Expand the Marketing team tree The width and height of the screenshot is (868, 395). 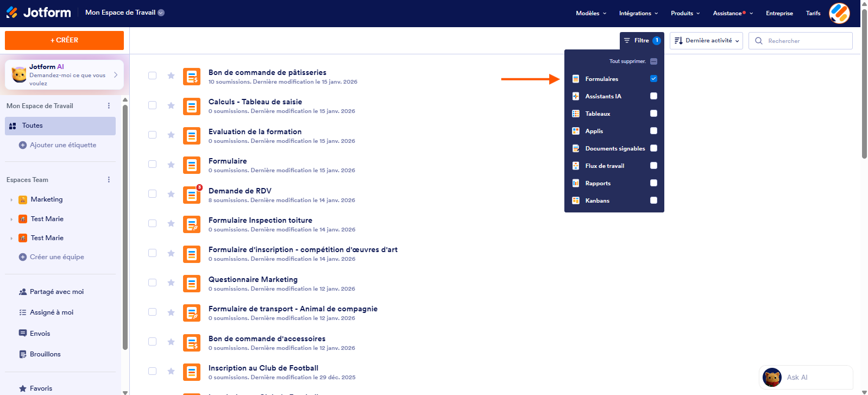[11, 200]
